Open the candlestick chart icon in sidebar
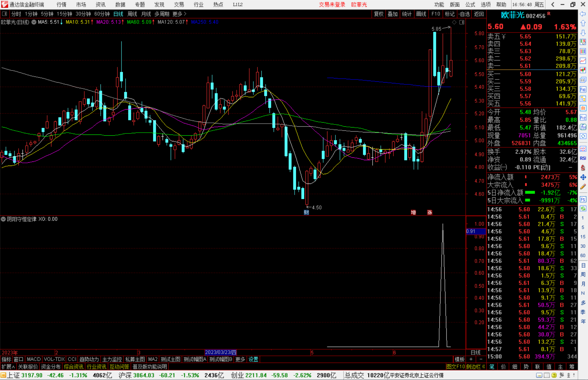Image resolution: width=588 pixels, height=380 pixels. pos(583,70)
